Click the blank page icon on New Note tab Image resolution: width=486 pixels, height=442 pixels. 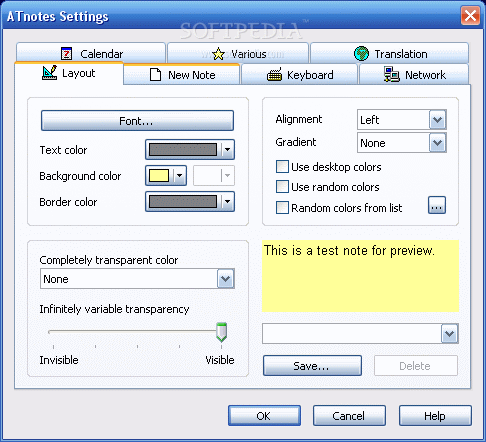coord(155,75)
